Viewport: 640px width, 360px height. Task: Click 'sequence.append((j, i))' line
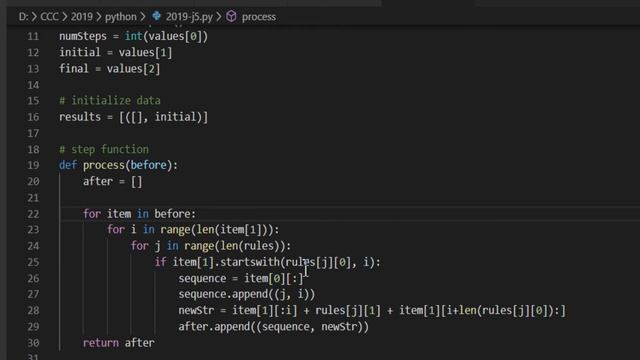247,294
